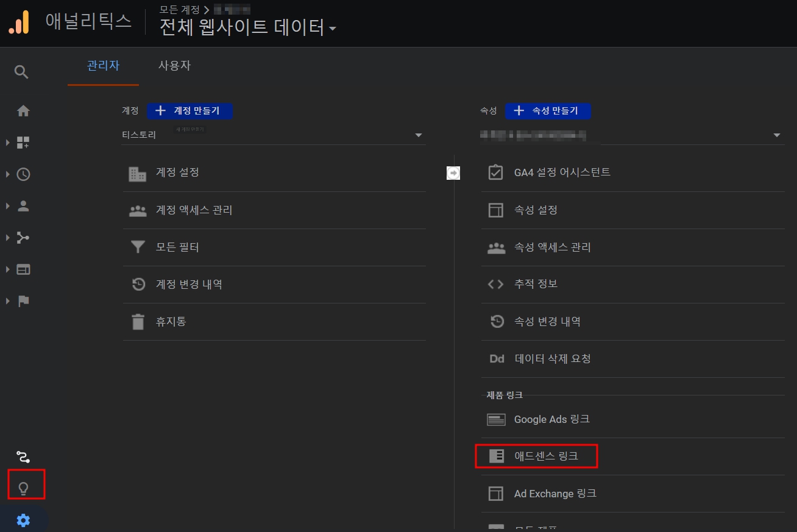Viewport: 797px width, 532px height.
Task: Click the Google Ads 링크 icon
Action: coord(496,419)
